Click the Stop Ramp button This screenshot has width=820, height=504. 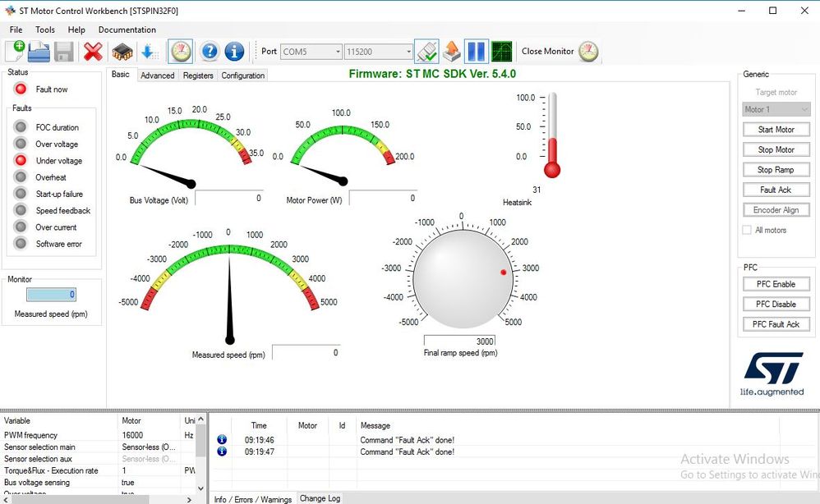point(776,170)
